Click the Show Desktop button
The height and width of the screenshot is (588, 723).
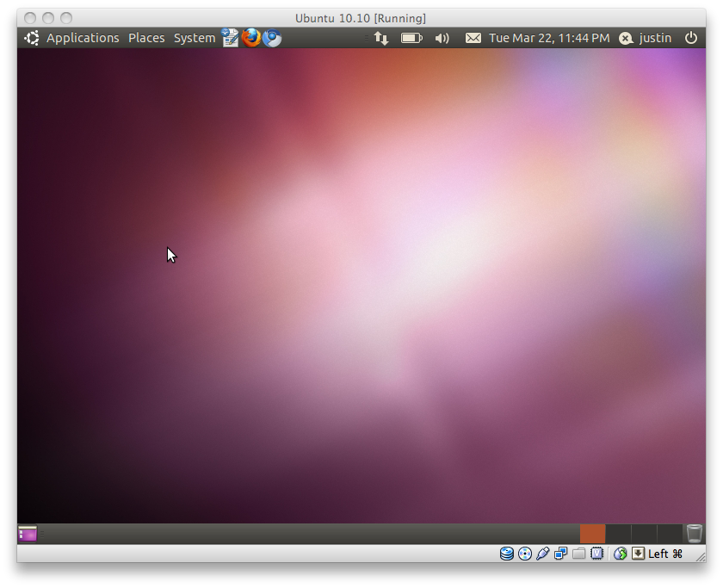(x=28, y=534)
